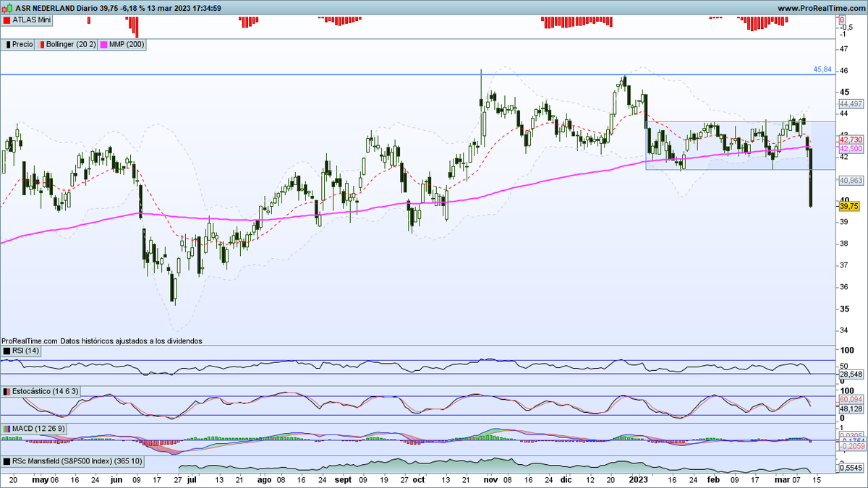This screenshot has height=488, width=868.
Task: Click the black Precio legend swatch
Action: pos(7,44)
